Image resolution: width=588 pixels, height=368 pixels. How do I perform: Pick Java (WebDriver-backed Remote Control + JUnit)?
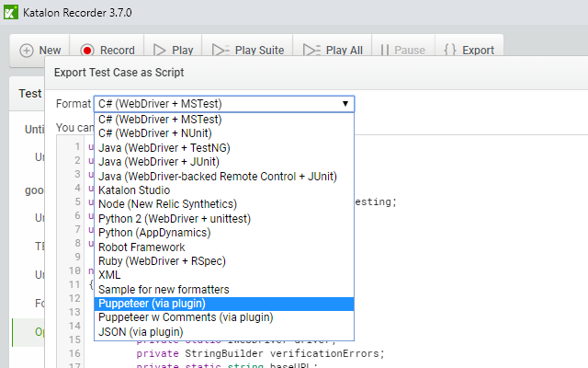tap(224, 176)
